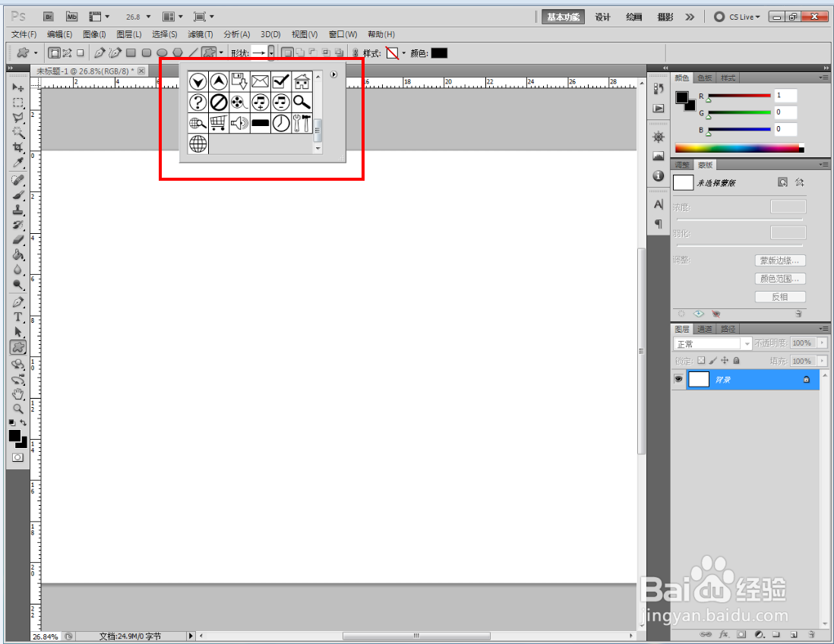
Task: Click the 基本功能 workspace button
Action: 564,17
